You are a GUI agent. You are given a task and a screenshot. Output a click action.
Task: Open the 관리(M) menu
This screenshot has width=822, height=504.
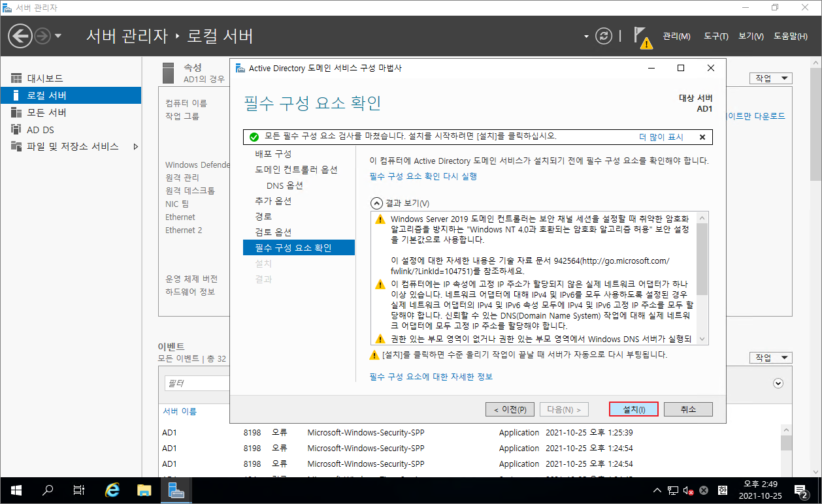coord(676,37)
